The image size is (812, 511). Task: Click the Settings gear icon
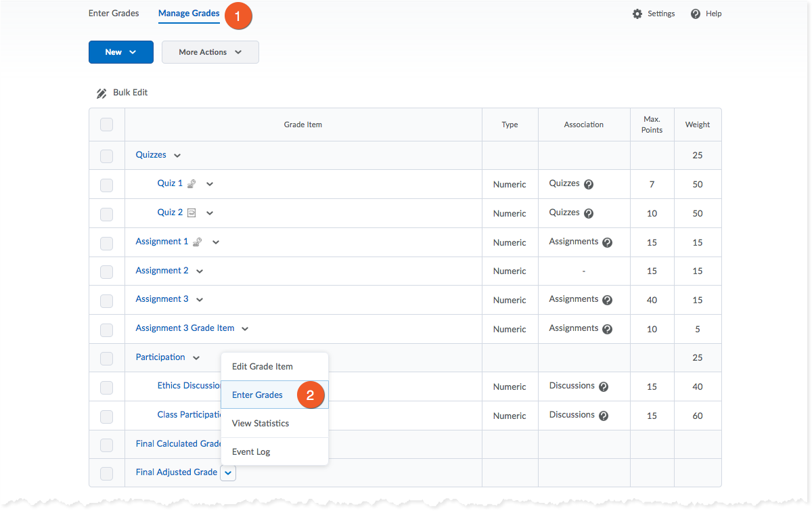click(637, 14)
